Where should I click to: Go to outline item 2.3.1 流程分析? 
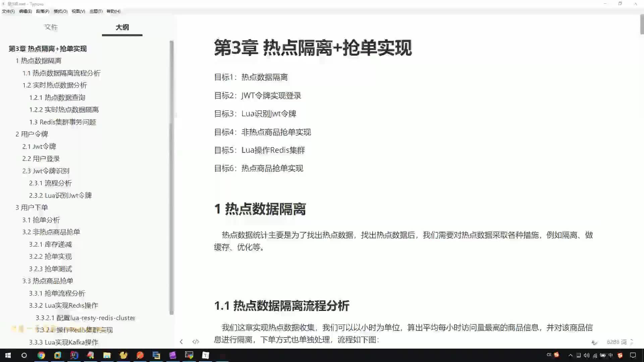coord(50,183)
